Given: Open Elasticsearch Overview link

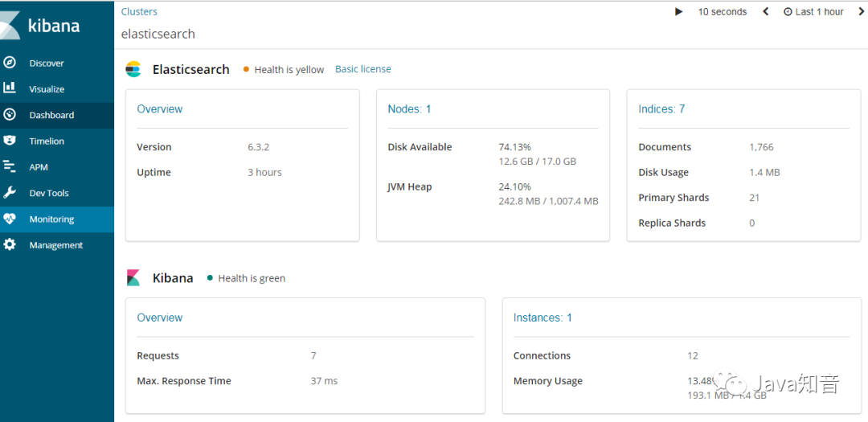Looking at the screenshot, I should pos(159,109).
